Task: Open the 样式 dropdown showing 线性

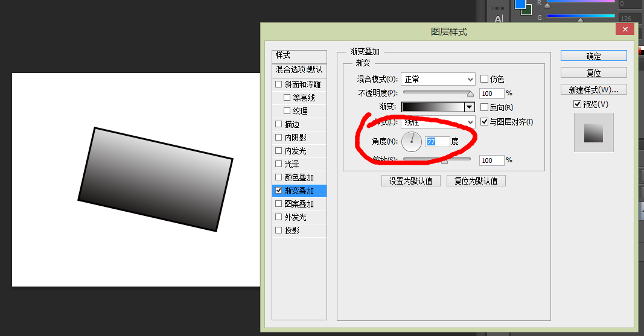Action: pyautogui.click(x=438, y=122)
